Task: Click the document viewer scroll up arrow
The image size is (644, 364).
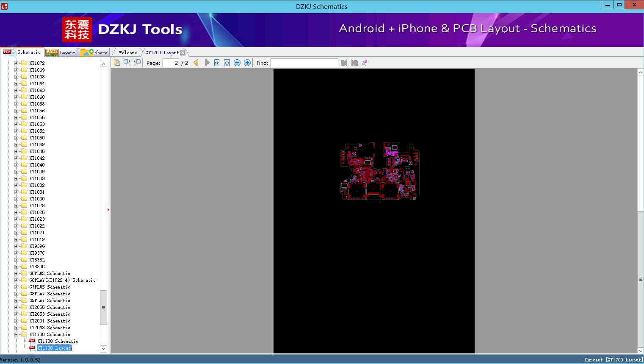Action: 641,72
